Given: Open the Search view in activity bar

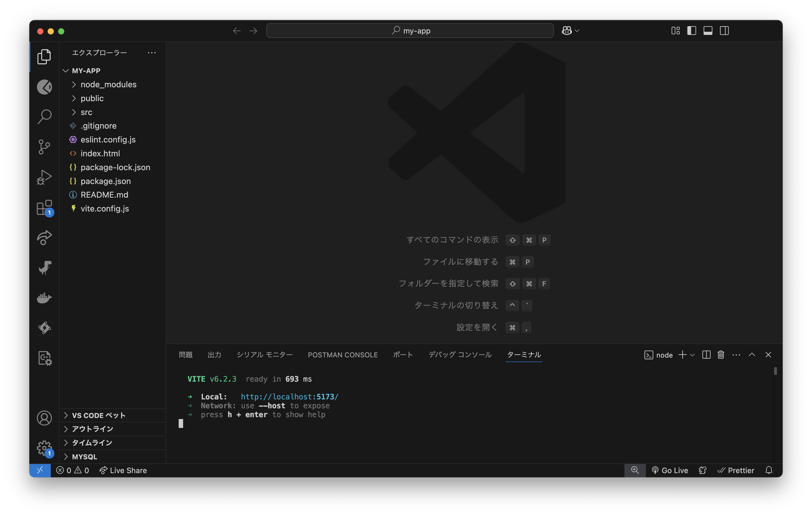Looking at the screenshot, I should click(44, 117).
